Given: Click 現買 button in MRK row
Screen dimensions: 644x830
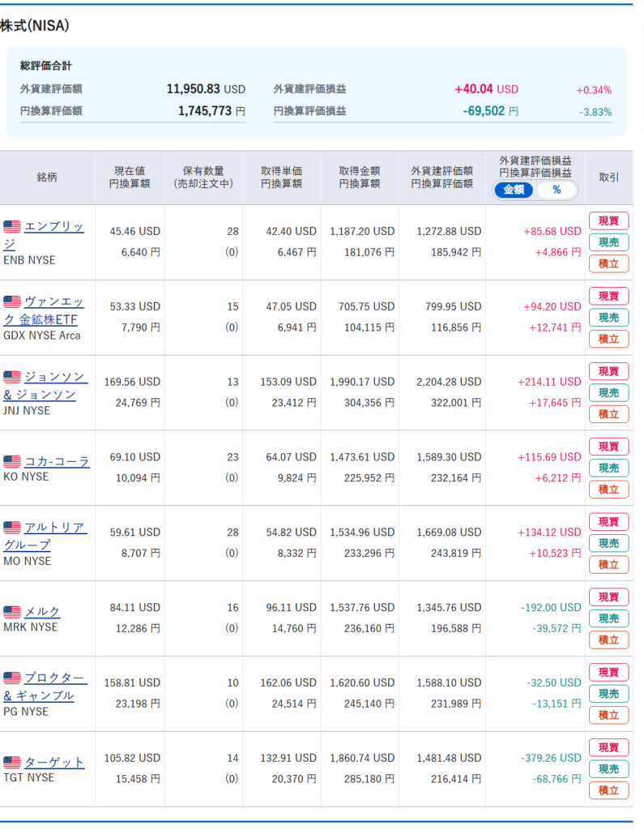Looking at the screenshot, I should click(x=608, y=597).
